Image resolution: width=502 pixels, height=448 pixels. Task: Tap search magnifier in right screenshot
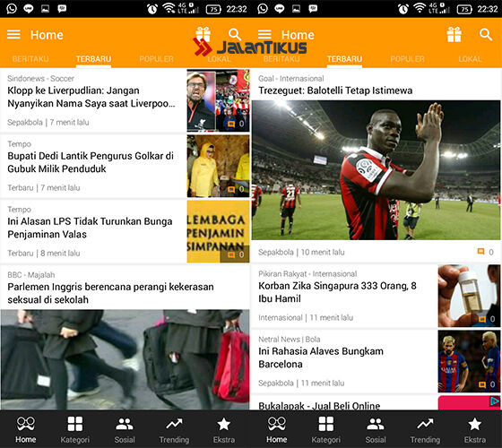click(x=486, y=34)
